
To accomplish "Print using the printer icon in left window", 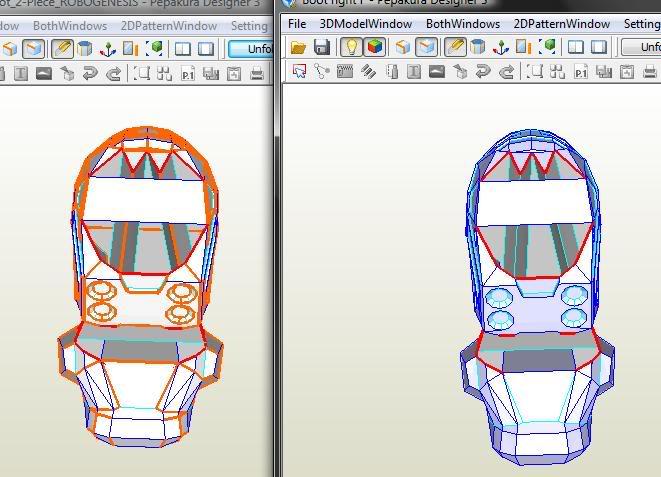I will coord(257,74).
